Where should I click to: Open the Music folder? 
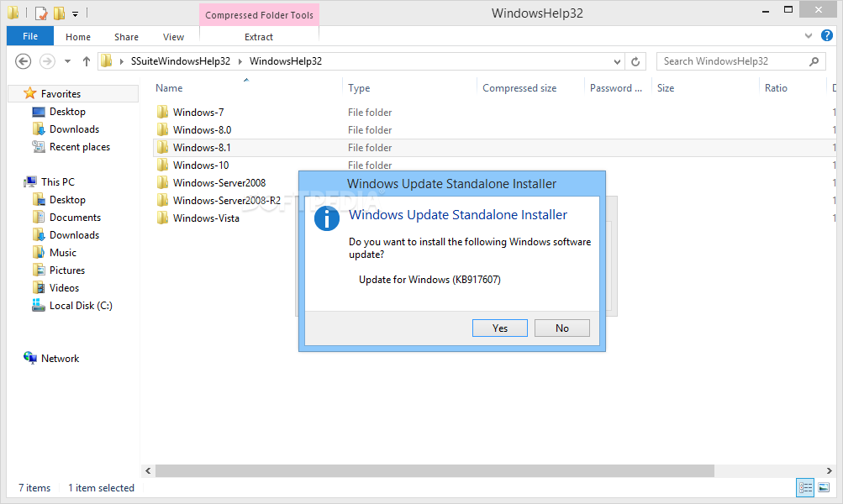pyautogui.click(x=63, y=253)
